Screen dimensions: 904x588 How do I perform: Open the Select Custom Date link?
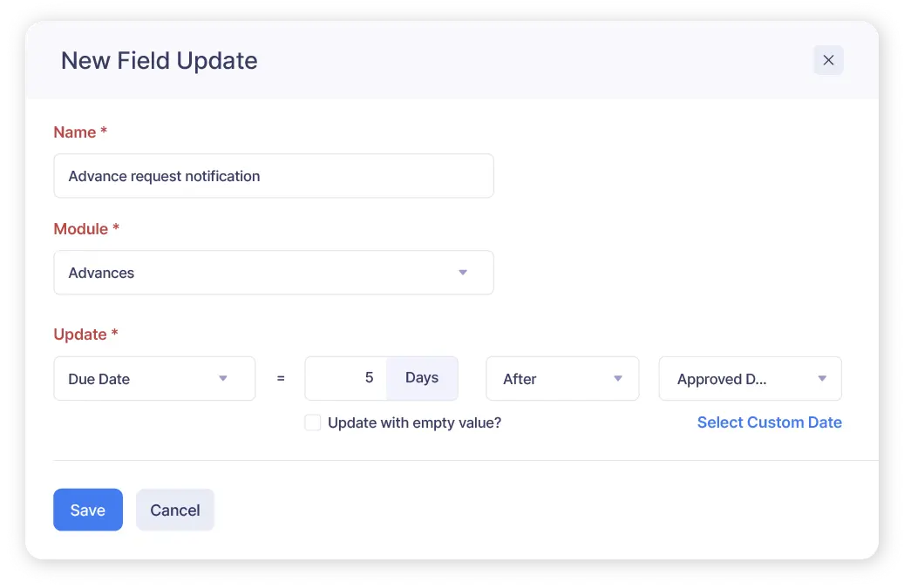[x=769, y=422]
